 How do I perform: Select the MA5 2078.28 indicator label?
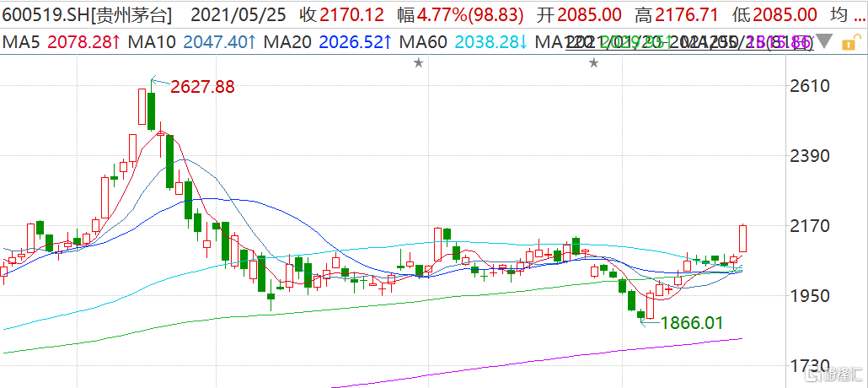62,42
